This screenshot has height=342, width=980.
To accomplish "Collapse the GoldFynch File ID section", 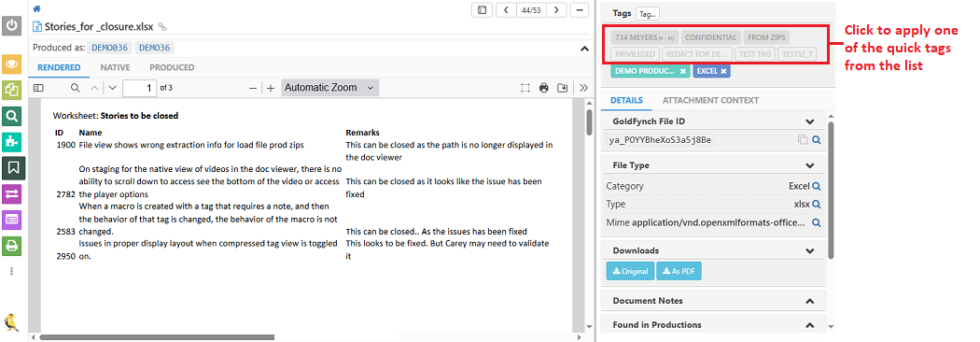I will pos(810,121).
